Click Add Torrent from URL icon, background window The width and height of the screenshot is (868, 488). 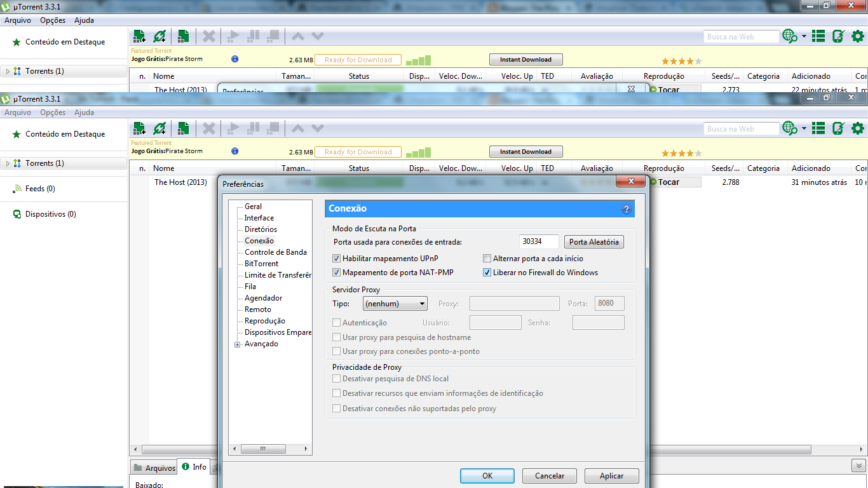[x=159, y=36]
